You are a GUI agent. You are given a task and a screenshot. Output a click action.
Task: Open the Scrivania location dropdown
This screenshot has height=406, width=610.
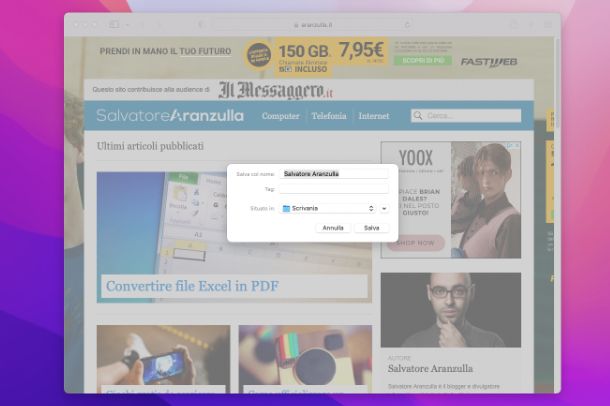coord(328,208)
